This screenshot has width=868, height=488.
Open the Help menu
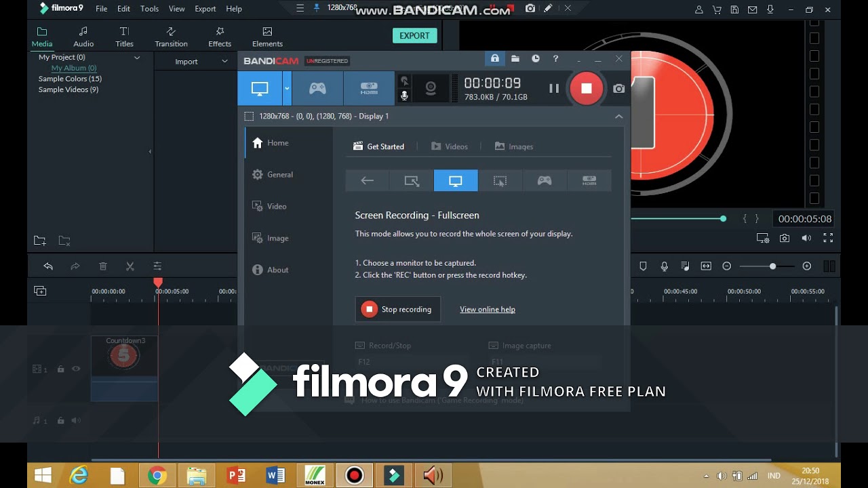(234, 9)
